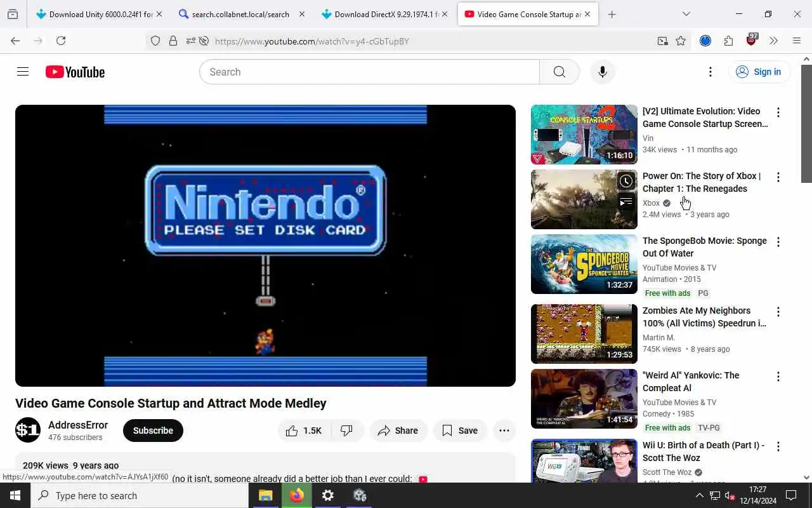Open uBlock Origin extension with 97 badge
This screenshot has width=812, height=508.
point(752,41)
